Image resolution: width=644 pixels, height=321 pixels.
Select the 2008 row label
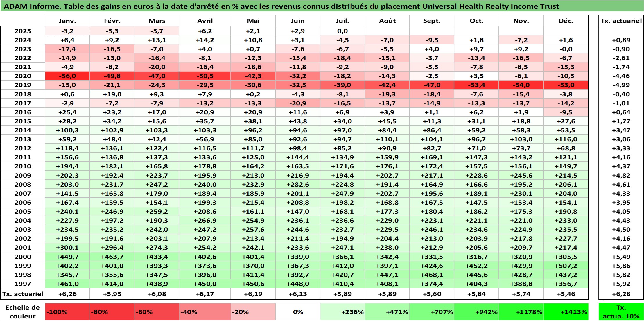coord(23,185)
